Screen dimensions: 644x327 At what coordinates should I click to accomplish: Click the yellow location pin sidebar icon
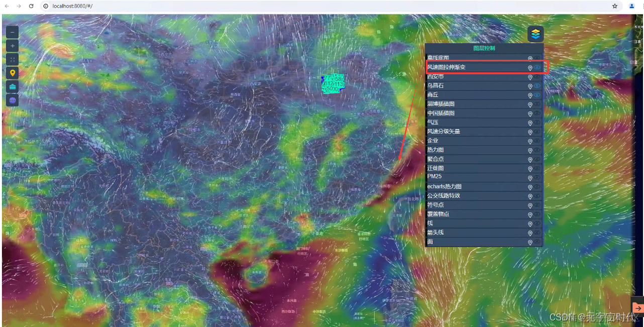pyautogui.click(x=12, y=72)
